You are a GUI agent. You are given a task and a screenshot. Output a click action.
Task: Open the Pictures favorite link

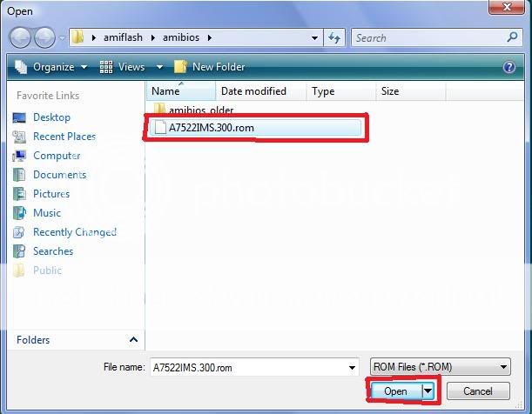pos(51,194)
